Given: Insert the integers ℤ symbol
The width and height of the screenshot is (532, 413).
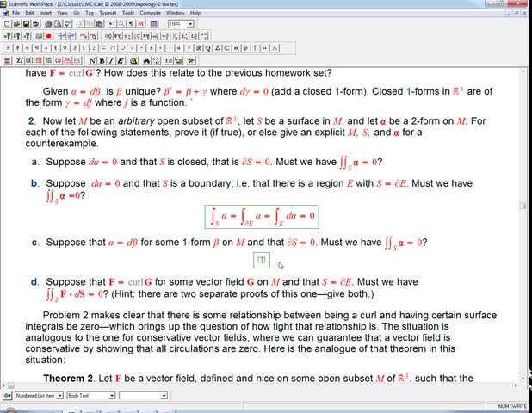Looking at the screenshot, I should (218, 48).
